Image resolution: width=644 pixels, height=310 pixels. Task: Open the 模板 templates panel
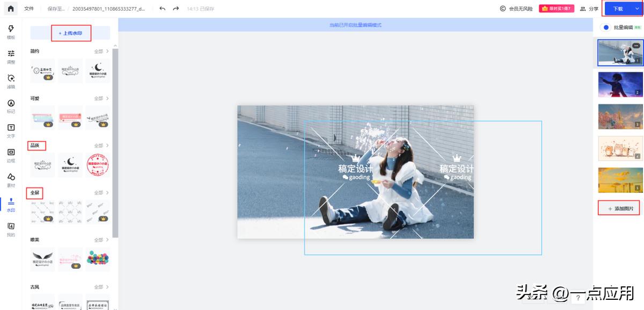click(11, 32)
